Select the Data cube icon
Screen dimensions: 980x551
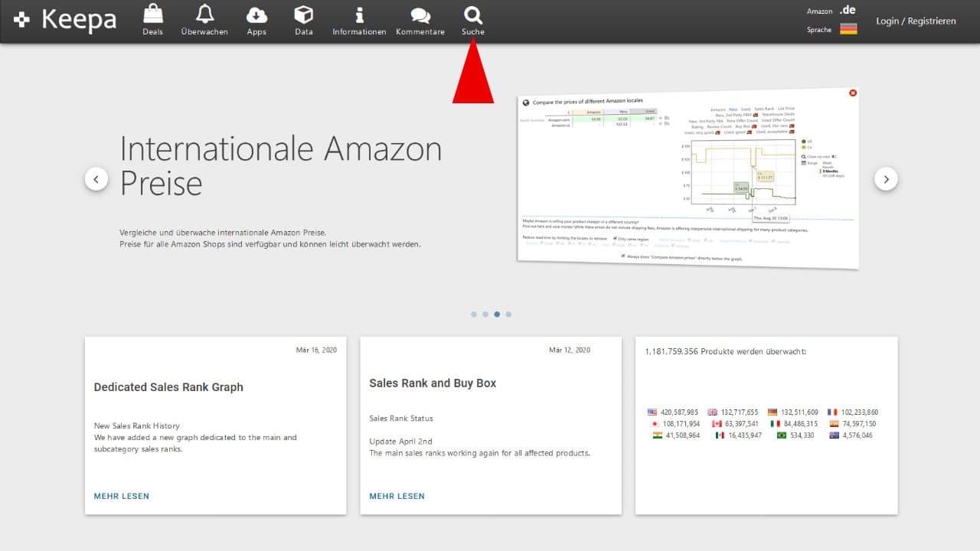(x=304, y=15)
